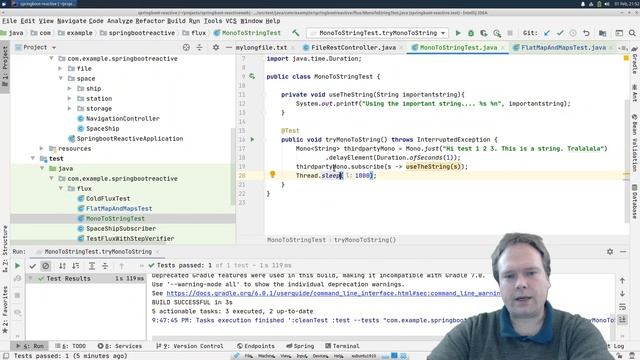Expand all test results

point(92,266)
